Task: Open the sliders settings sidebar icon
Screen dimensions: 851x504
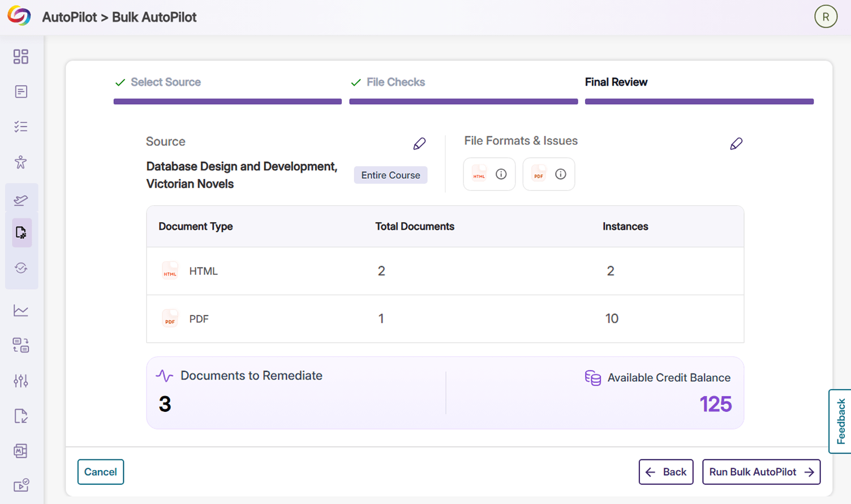Action: point(21,381)
